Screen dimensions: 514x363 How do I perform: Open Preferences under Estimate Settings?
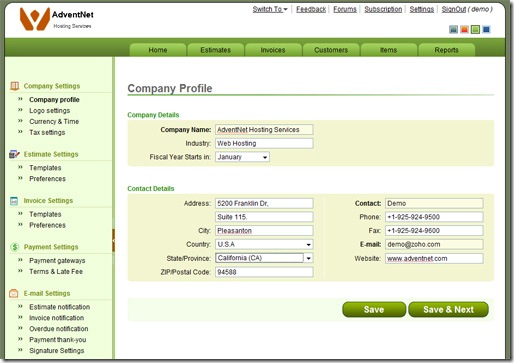coord(47,179)
